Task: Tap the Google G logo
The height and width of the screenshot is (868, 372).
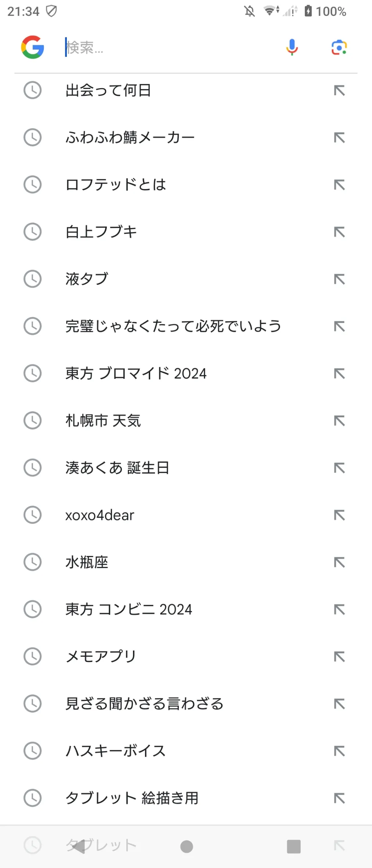Action: [33, 47]
